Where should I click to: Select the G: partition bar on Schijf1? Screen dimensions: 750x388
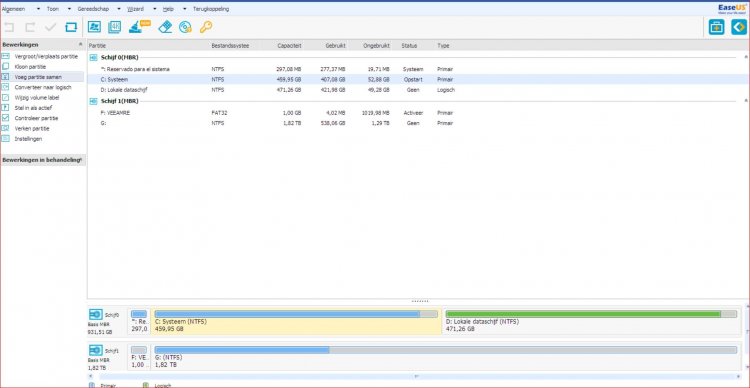pyautogui.click(x=445, y=358)
